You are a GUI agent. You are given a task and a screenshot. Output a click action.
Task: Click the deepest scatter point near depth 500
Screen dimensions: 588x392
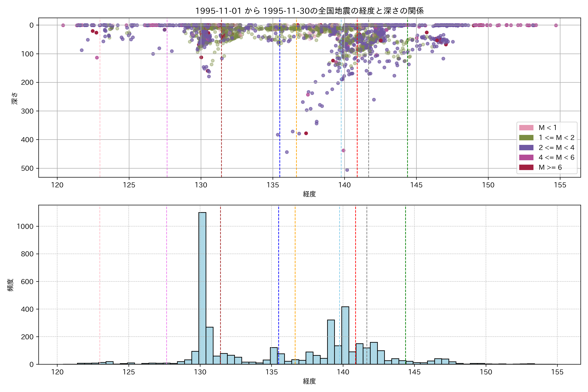point(347,170)
